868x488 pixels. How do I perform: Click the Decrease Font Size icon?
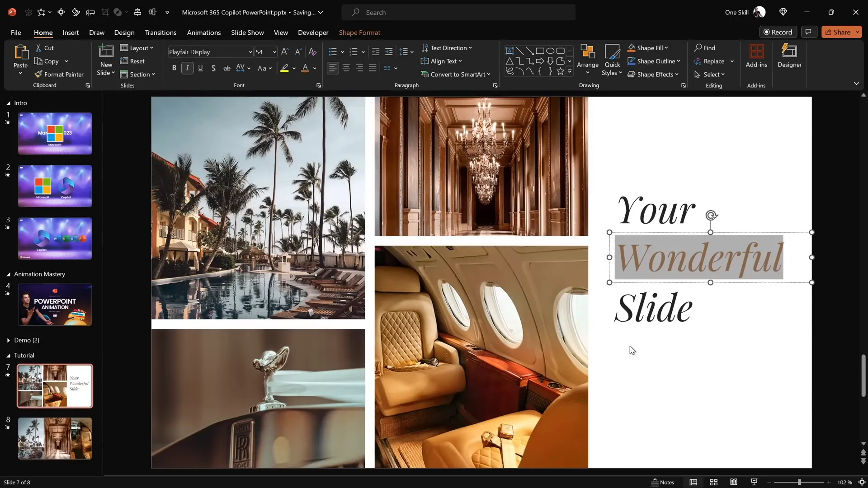(298, 52)
